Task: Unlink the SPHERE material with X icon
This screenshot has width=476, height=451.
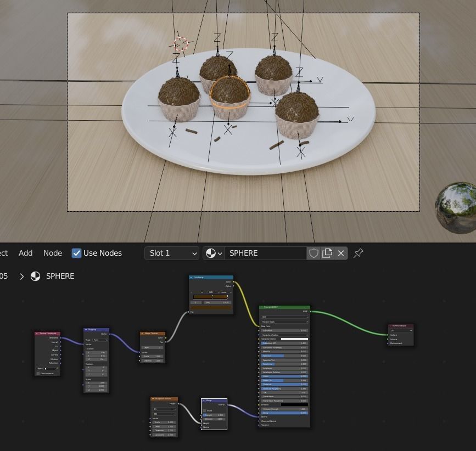Action: click(340, 253)
